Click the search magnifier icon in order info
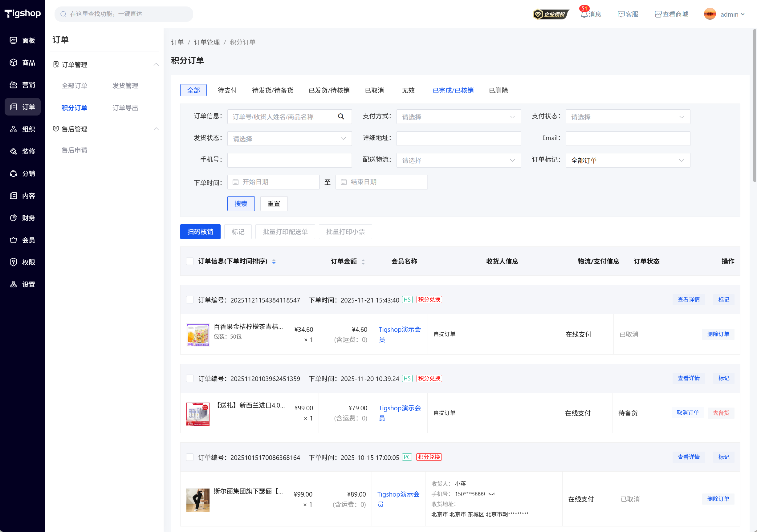The width and height of the screenshot is (757, 532). coord(340,117)
